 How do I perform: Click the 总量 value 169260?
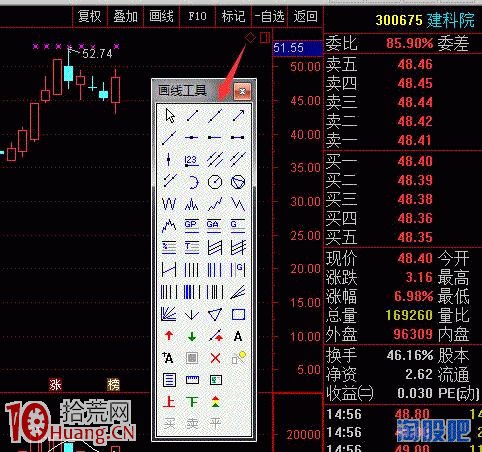coord(409,315)
